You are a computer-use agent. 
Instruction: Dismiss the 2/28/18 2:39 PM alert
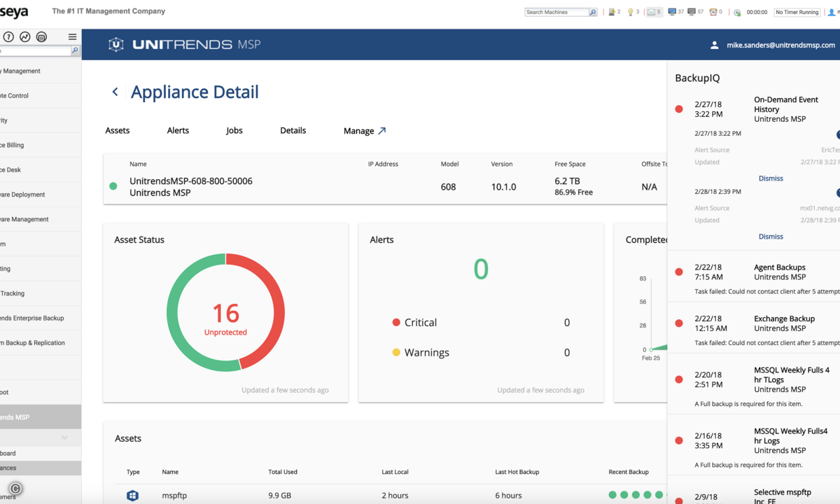click(771, 237)
